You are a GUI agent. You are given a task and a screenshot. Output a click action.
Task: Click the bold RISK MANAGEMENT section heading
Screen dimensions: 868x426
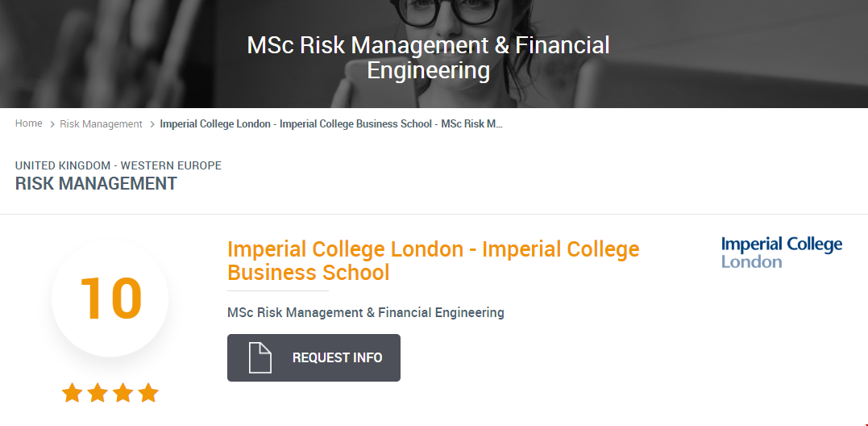[x=96, y=183]
